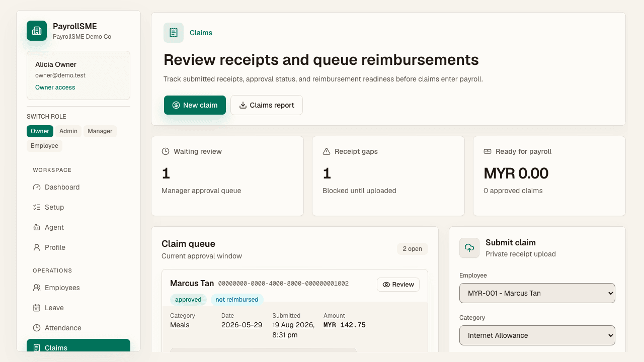
Task: Open Dashboard from the sidebar
Action: click(78, 187)
